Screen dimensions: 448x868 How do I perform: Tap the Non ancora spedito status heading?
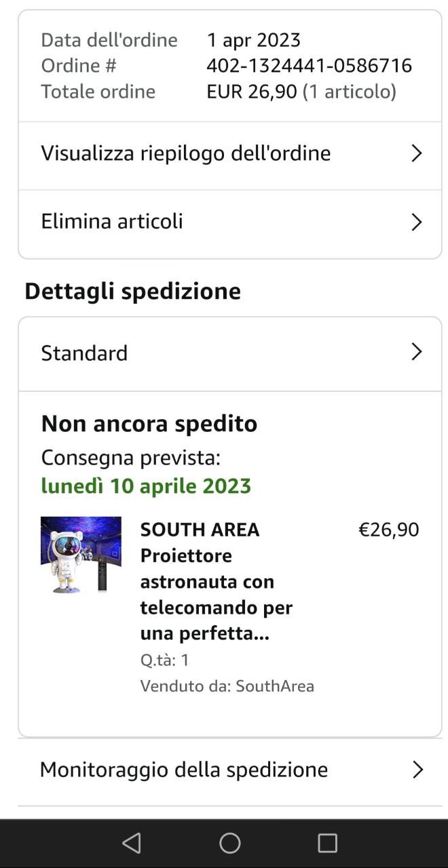(x=149, y=423)
